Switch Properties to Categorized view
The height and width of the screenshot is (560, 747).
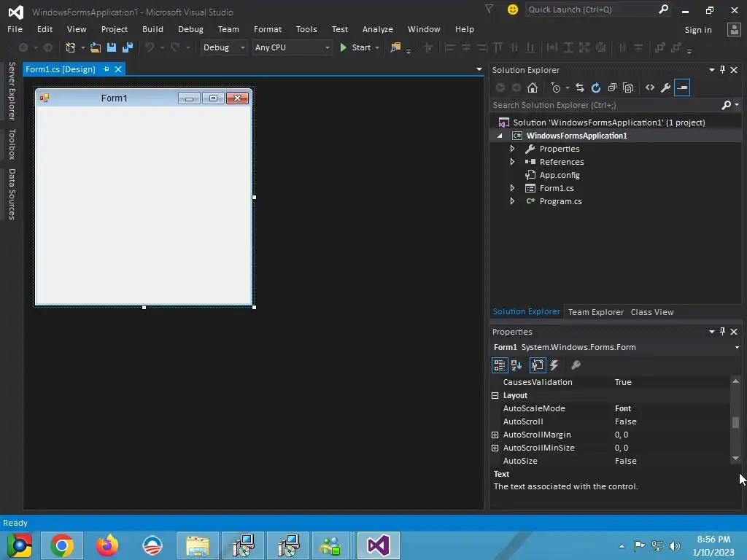(x=500, y=365)
